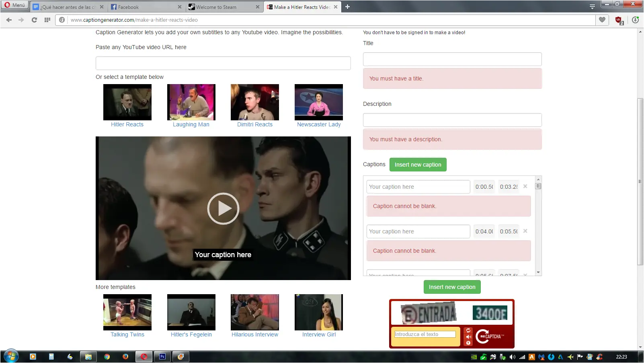
Task: Select the Make a Hitler Reacts Video tab
Action: [302, 7]
